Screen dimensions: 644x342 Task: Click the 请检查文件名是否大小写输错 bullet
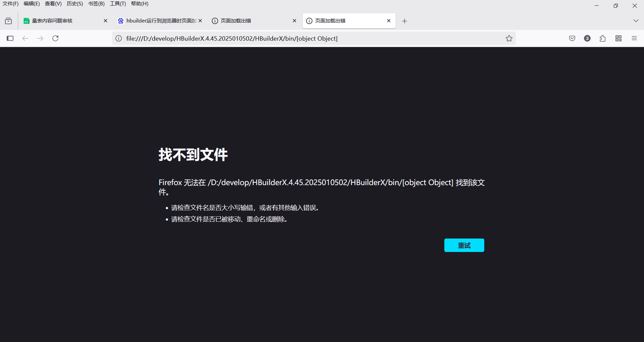tap(245, 208)
